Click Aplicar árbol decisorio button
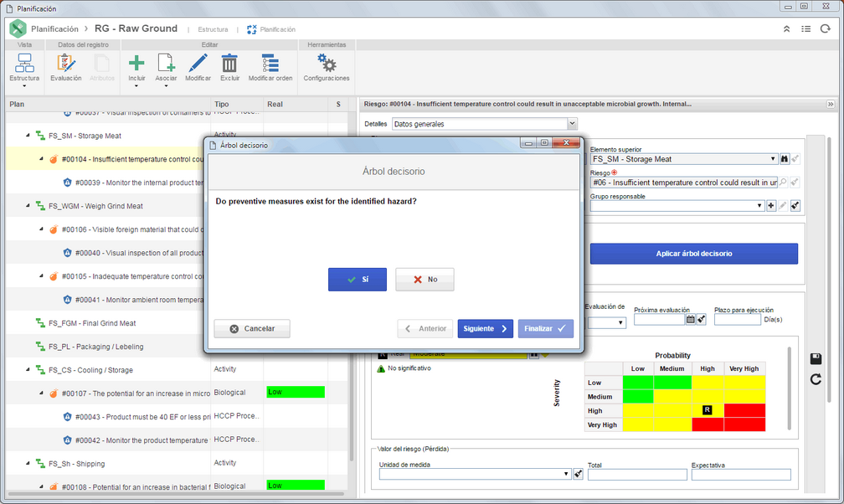Image resolution: width=844 pixels, height=504 pixels. click(694, 254)
